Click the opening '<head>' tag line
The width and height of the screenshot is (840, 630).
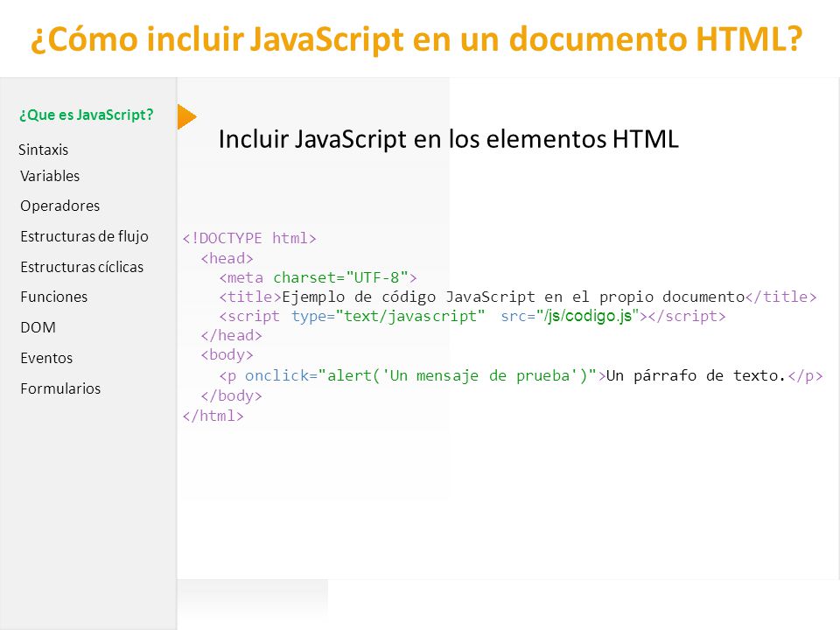pyautogui.click(x=227, y=259)
